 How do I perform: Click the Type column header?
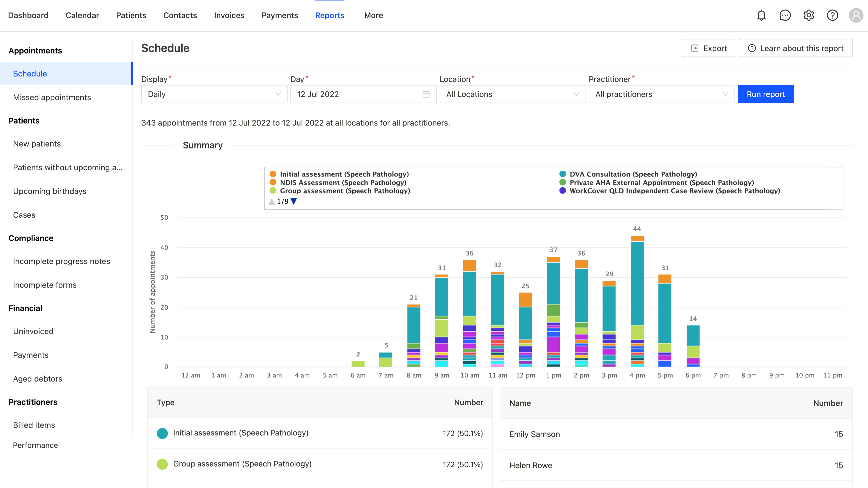tap(165, 402)
